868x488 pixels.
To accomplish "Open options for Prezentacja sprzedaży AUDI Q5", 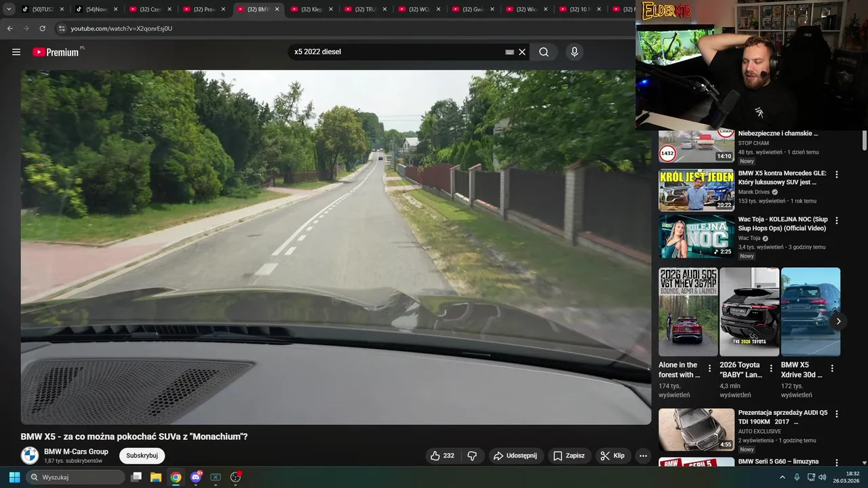I will point(836,413).
